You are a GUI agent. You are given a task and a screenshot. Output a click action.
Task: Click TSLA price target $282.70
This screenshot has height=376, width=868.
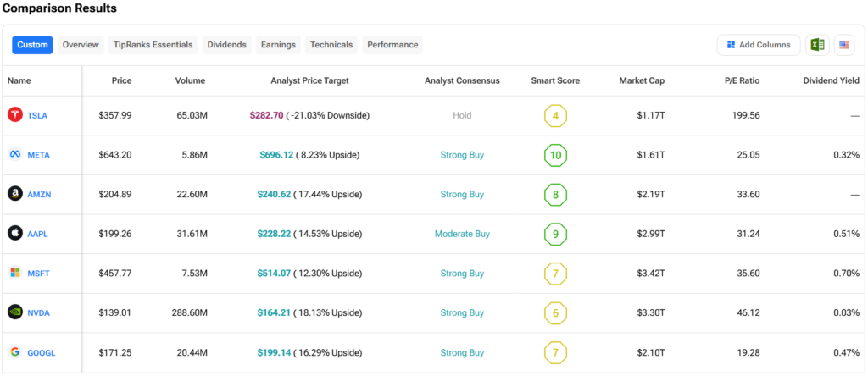pos(267,115)
